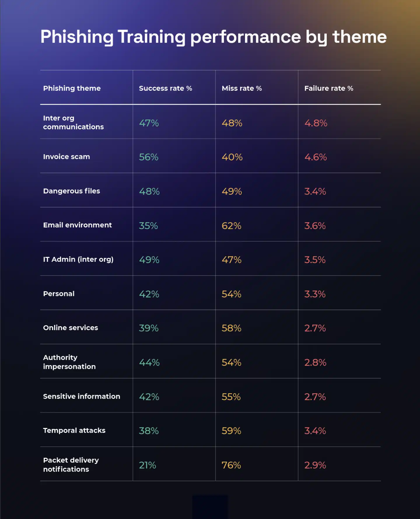Select the 3.5% failure rate value
The height and width of the screenshot is (519, 420).
tap(315, 260)
